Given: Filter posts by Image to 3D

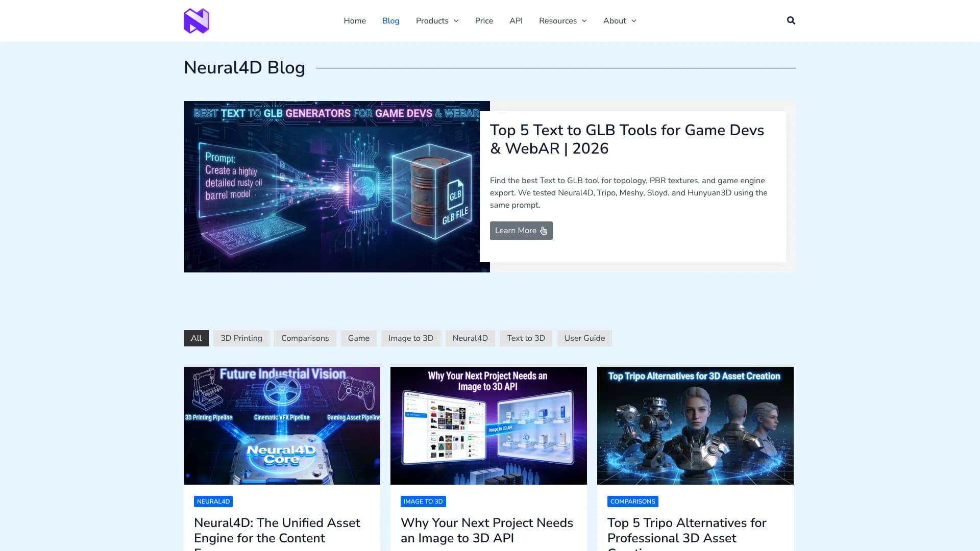Looking at the screenshot, I should 410,338.
